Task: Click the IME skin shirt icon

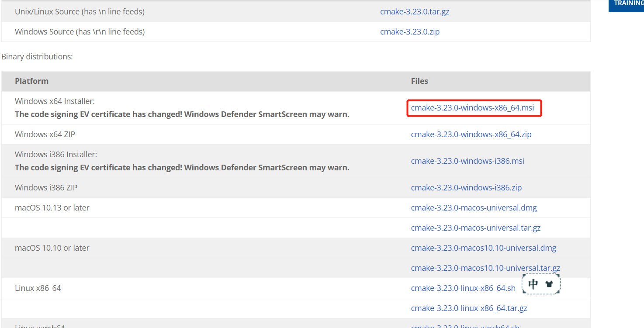Action: tap(549, 284)
